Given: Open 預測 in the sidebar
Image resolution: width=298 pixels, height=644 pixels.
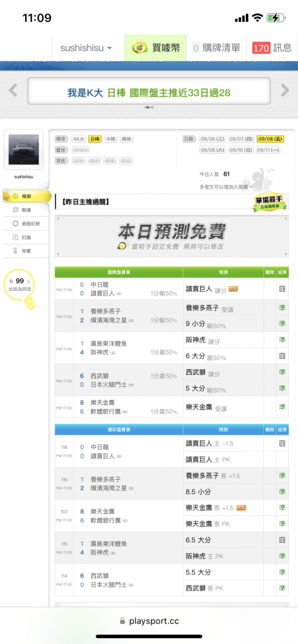Looking at the screenshot, I should [x=27, y=196].
